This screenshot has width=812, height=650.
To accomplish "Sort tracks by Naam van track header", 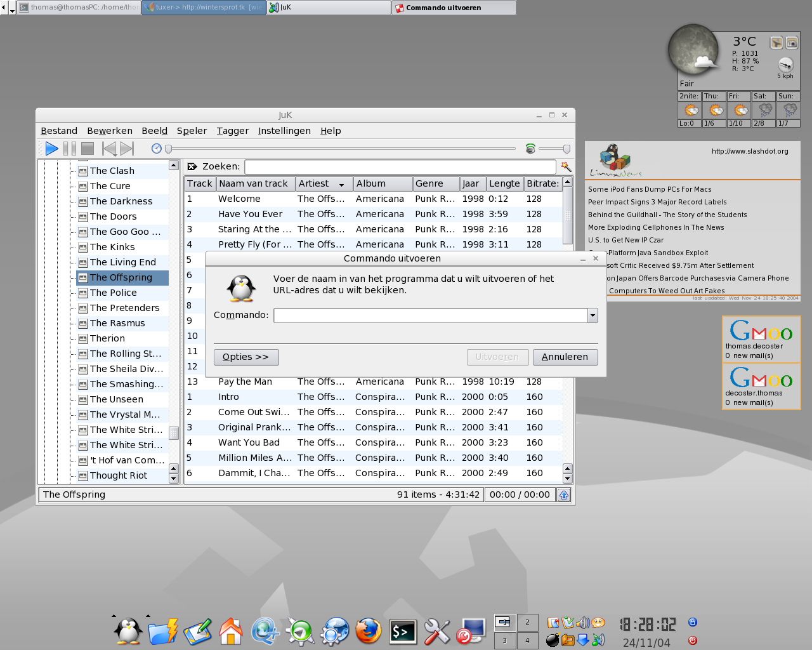I will [x=256, y=183].
